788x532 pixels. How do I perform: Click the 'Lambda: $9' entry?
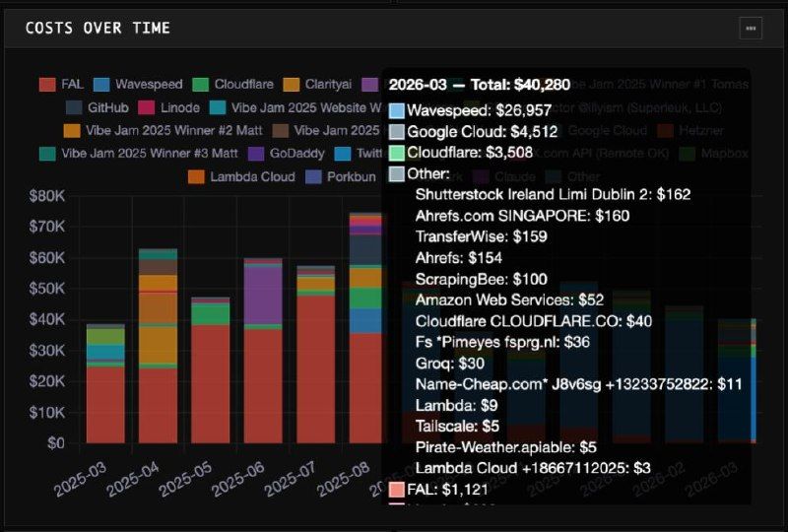[456, 405]
